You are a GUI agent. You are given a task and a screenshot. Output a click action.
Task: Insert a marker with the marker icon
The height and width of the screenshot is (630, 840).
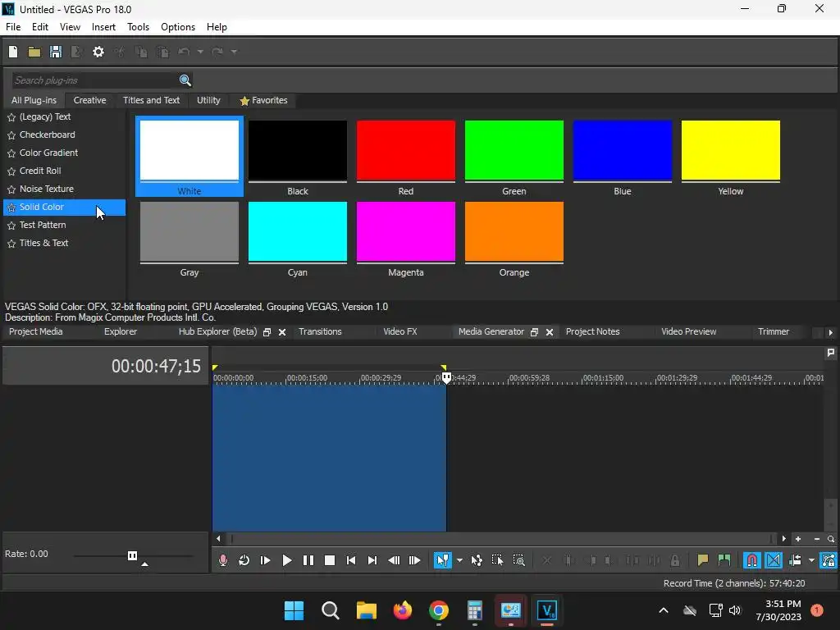703,560
